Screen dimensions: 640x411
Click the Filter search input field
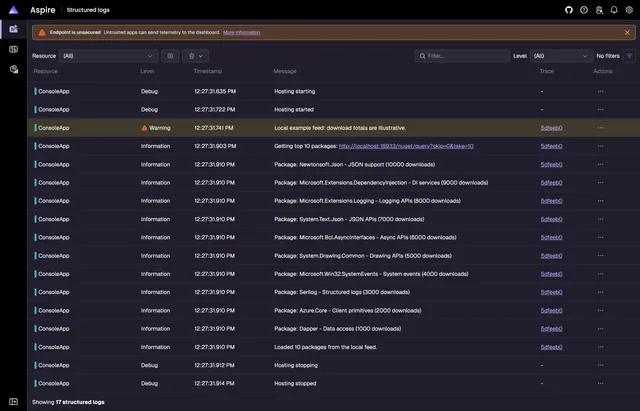[x=462, y=56]
